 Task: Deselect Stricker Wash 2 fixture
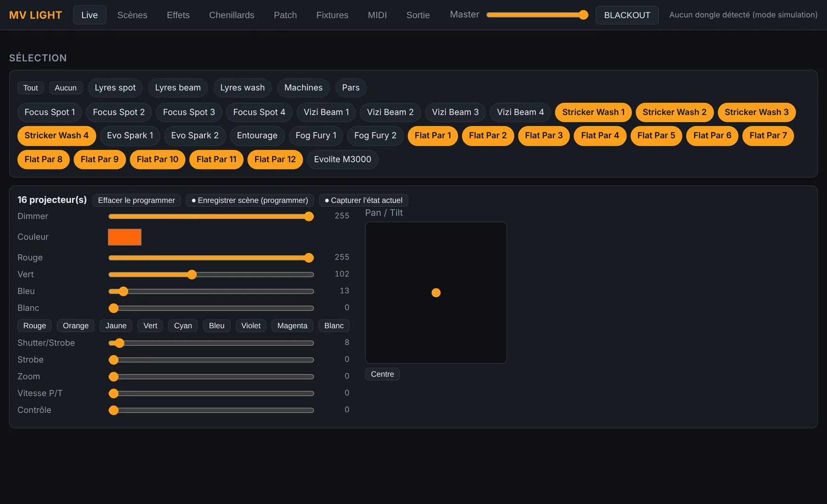point(674,112)
